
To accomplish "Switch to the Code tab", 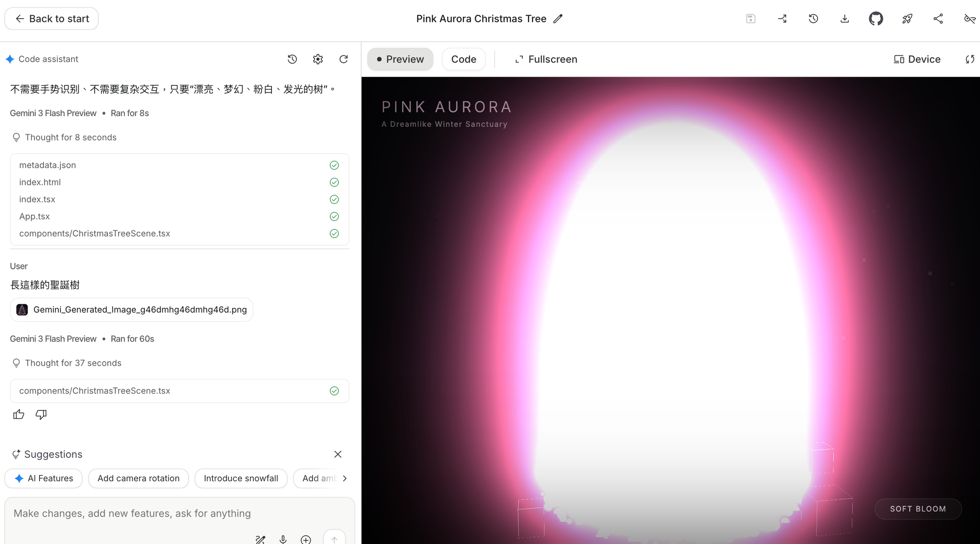I will coord(463,59).
